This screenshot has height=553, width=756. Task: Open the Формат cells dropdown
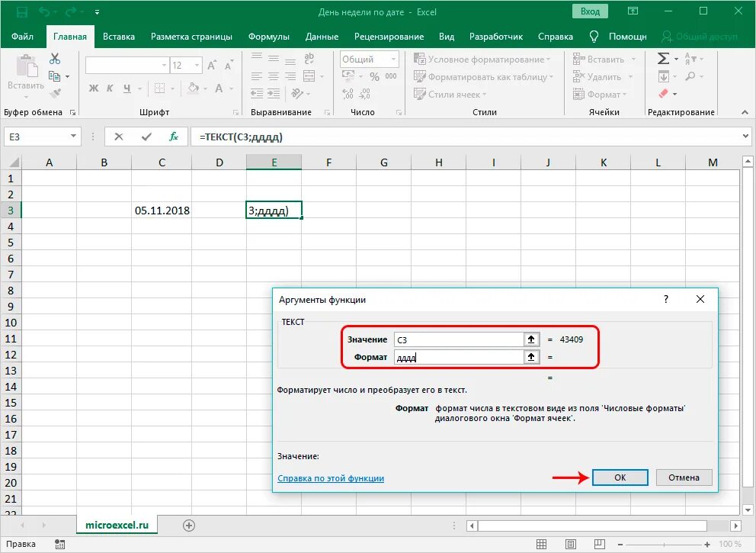coord(601,95)
